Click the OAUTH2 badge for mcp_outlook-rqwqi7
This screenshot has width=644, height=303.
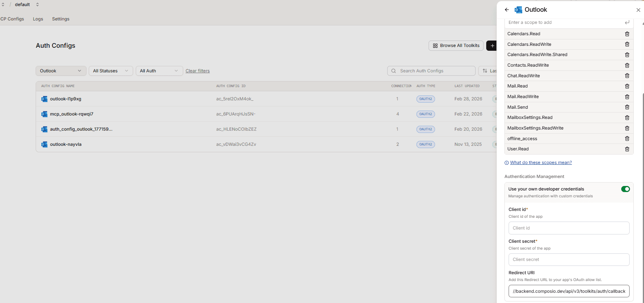(426, 114)
